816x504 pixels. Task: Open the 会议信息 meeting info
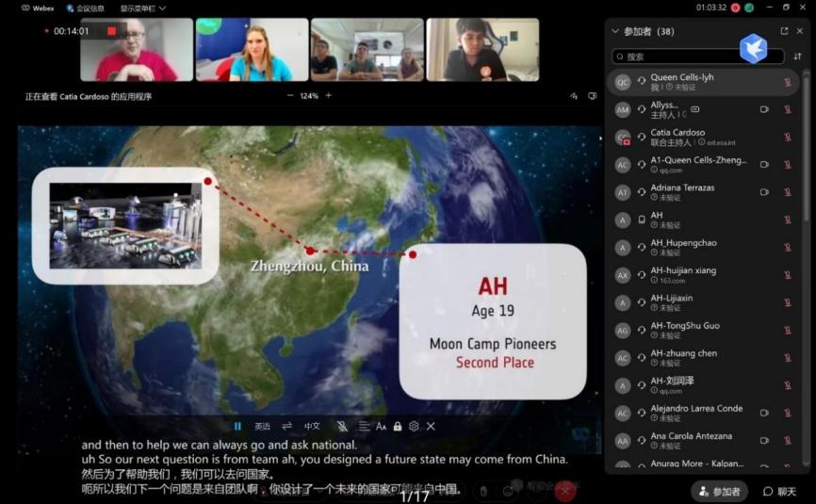tap(85, 8)
